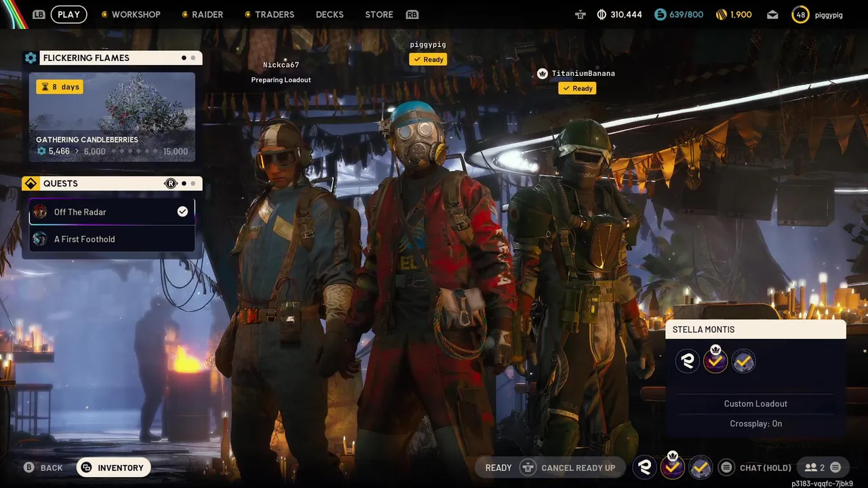
Task: Click the RB bumper icon
Action: [412, 14]
